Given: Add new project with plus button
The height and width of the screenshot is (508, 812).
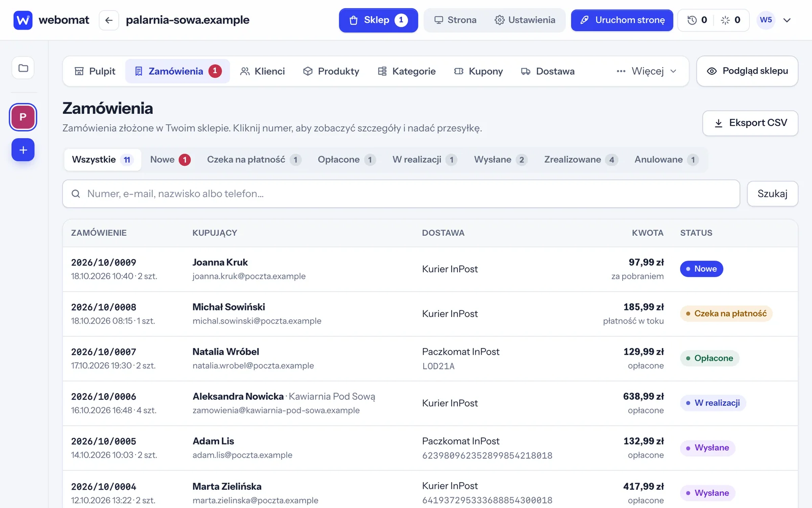Looking at the screenshot, I should pyautogui.click(x=23, y=150).
